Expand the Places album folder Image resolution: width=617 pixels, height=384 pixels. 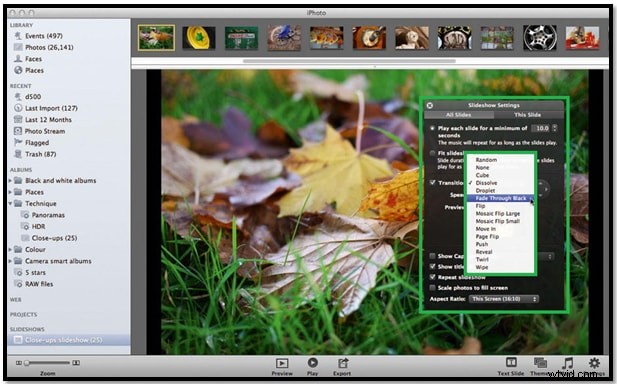click(10, 192)
